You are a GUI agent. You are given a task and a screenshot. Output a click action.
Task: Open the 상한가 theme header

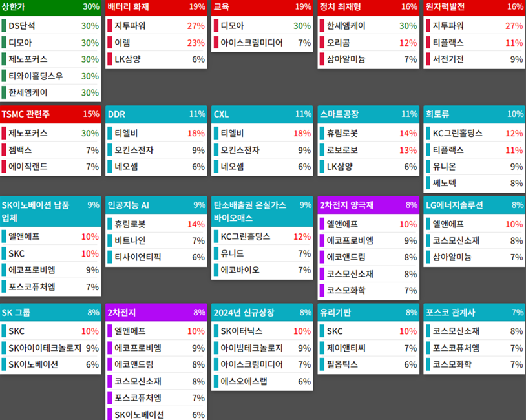click(50, 7)
